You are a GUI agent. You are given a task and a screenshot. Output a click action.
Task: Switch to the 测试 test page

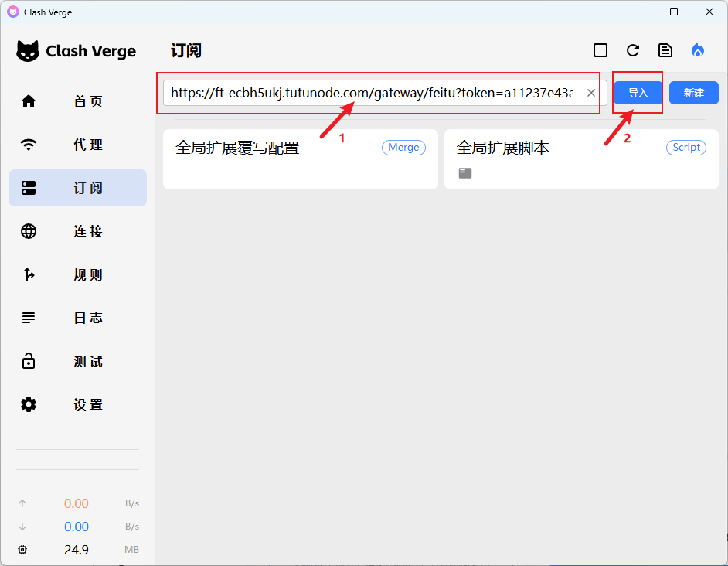77,361
